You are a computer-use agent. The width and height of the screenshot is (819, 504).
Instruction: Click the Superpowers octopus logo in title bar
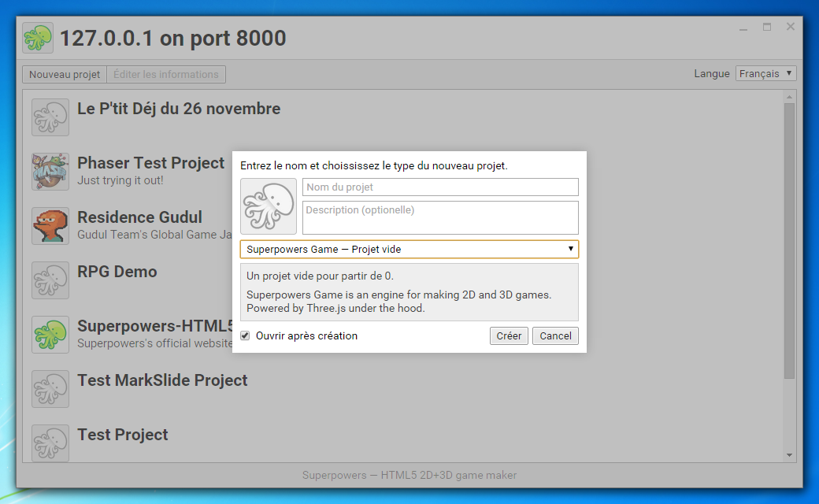click(x=38, y=38)
